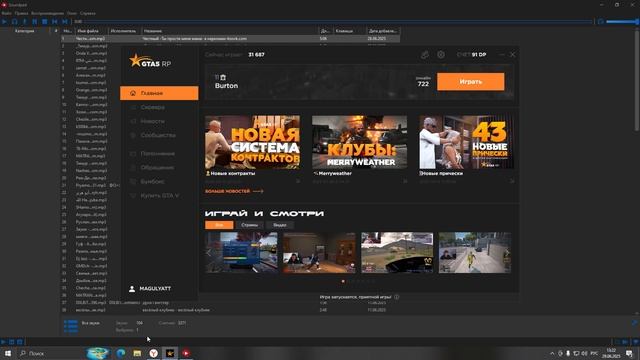Click the speaker icon beside volume slider
This screenshot has width=640, height=360.
[600, 21]
